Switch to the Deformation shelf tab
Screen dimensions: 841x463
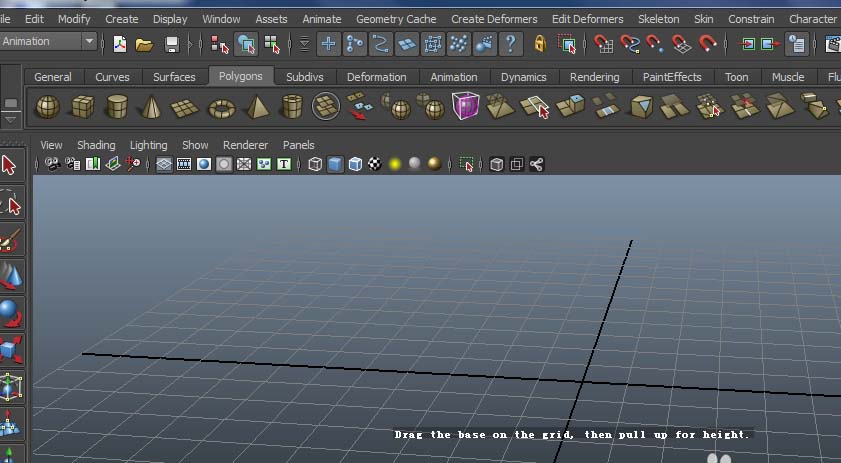tap(377, 77)
